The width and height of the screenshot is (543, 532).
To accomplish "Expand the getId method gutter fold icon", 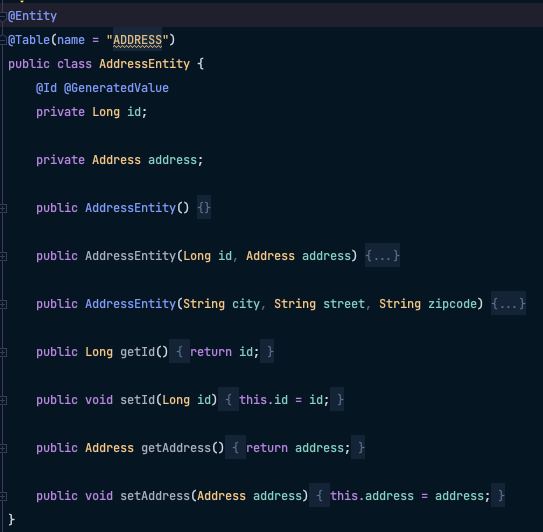I will click(3, 352).
